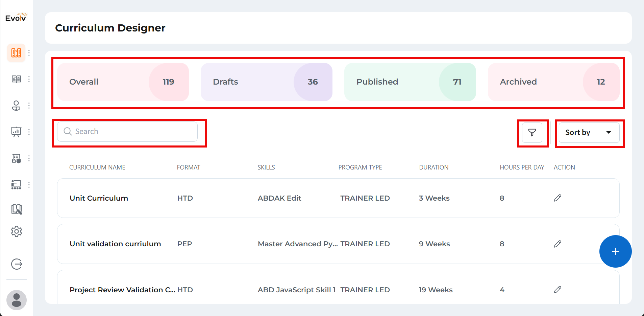644x316 pixels.
Task: Open the Project Review Validation curriculum row
Action: click(x=122, y=290)
